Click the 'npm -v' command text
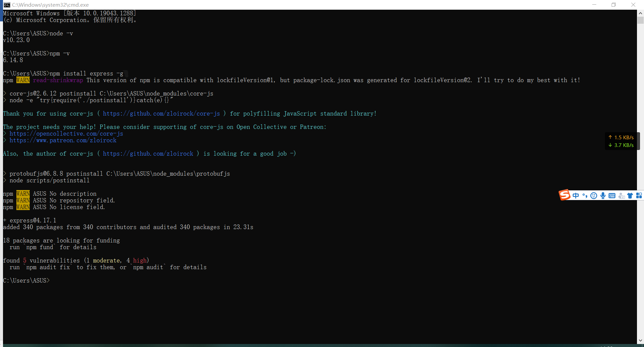644x347 pixels. click(60, 53)
